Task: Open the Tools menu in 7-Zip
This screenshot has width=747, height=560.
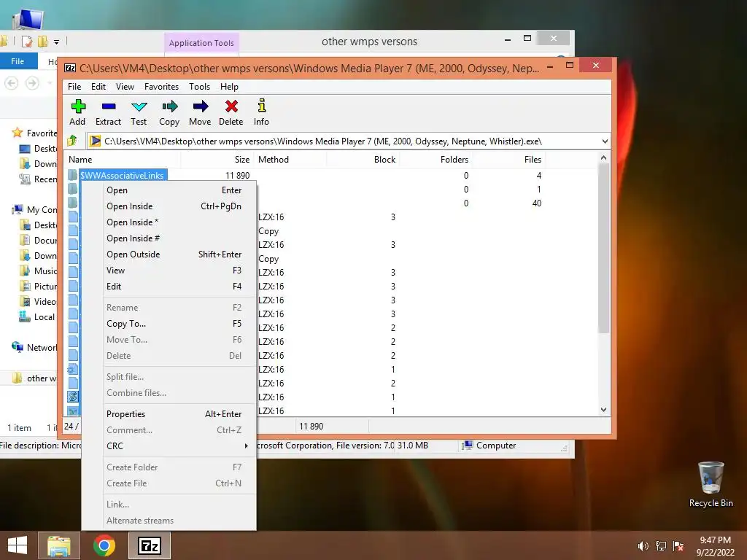Action: click(x=199, y=87)
